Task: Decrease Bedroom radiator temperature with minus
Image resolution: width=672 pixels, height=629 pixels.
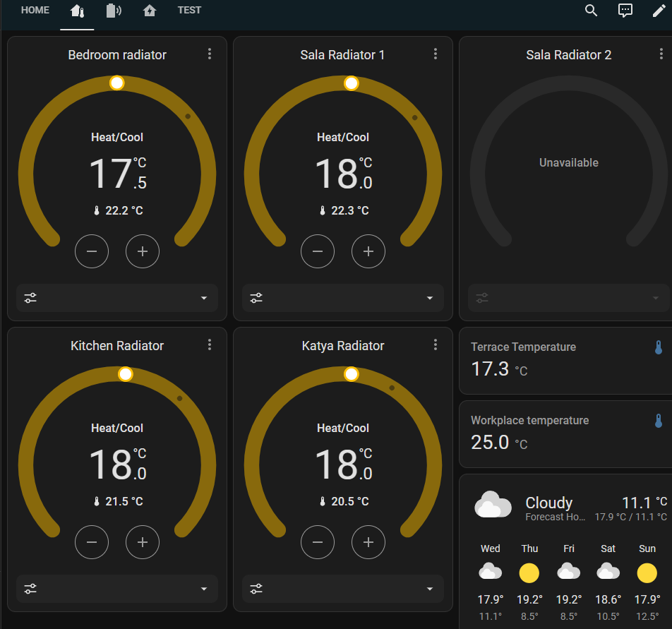Action: (x=92, y=251)
